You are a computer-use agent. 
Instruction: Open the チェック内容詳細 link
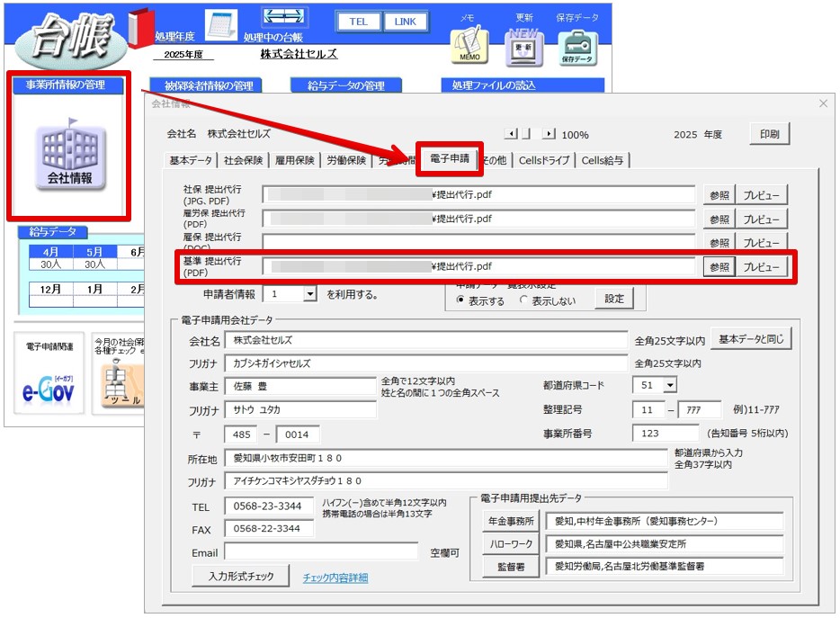point(335,578)
